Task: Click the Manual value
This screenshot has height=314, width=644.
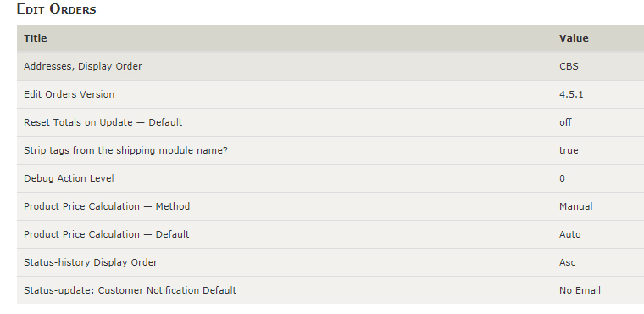Action: [576, 206]
